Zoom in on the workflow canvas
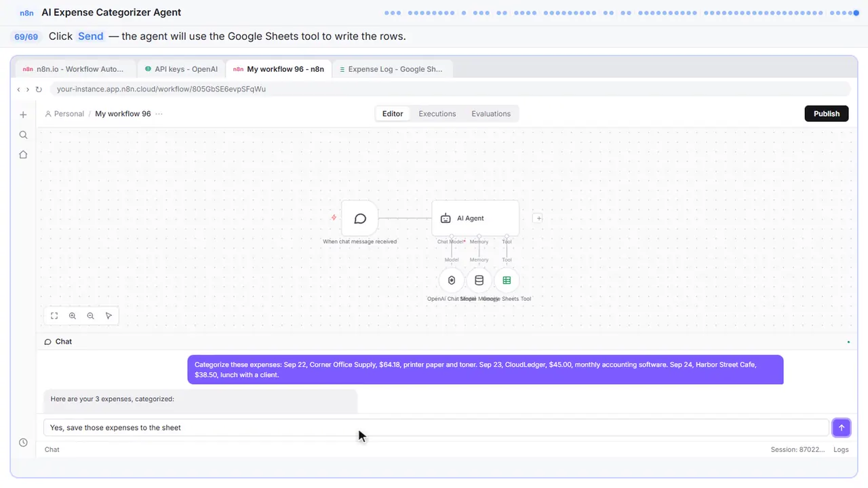Image resolution: width=868 pixels, height=488 pixels. (x=73, y=316)
